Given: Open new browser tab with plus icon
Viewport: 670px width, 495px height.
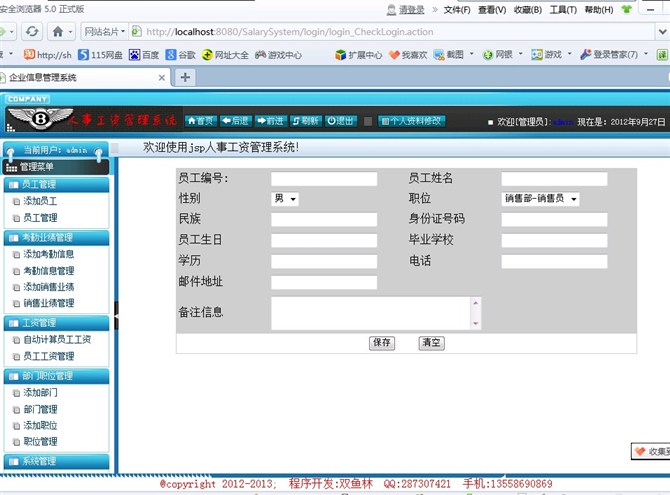Looking at the screenshot, I should pos(186,77).
